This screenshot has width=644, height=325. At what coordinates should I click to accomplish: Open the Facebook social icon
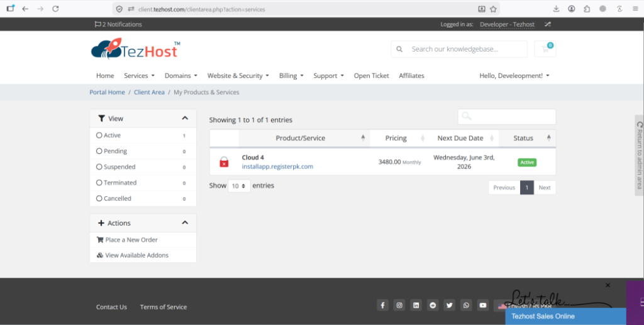[x=382, y=306]
